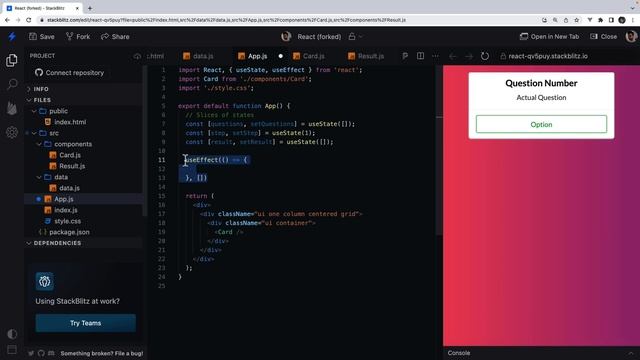Close the preview pane

[604, 37]
